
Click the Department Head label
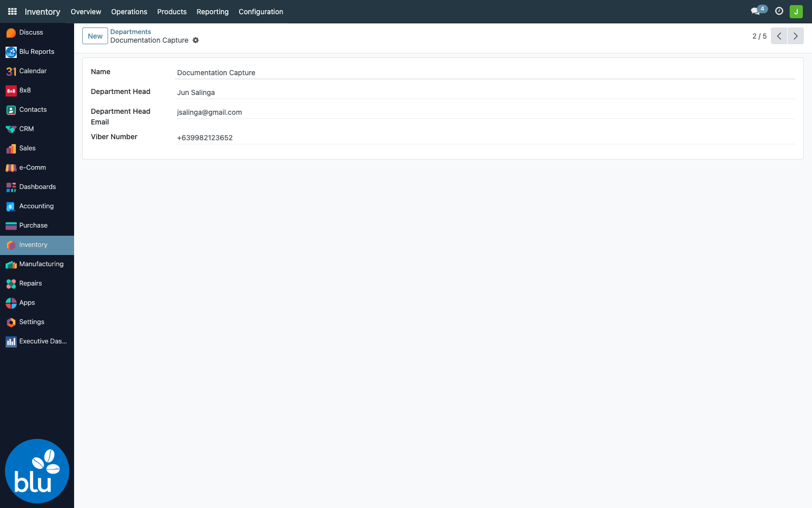(120, 91)
